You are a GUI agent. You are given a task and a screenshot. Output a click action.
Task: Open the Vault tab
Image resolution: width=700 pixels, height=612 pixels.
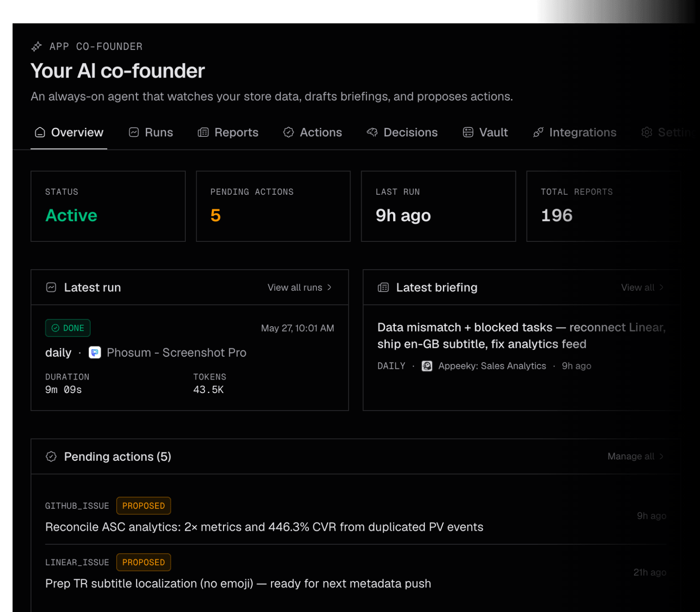485,132
